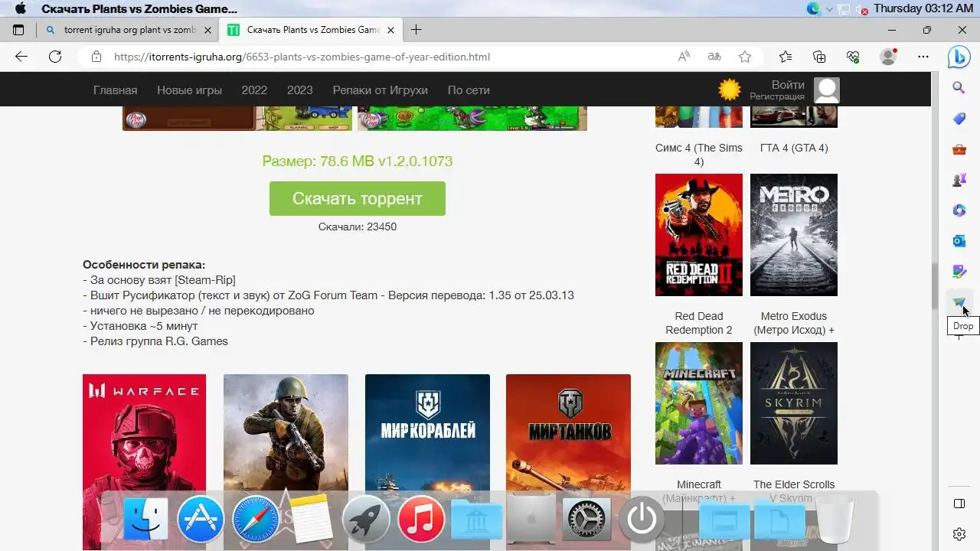
Task: Open the Skyrim cover image
Action: 794,403
